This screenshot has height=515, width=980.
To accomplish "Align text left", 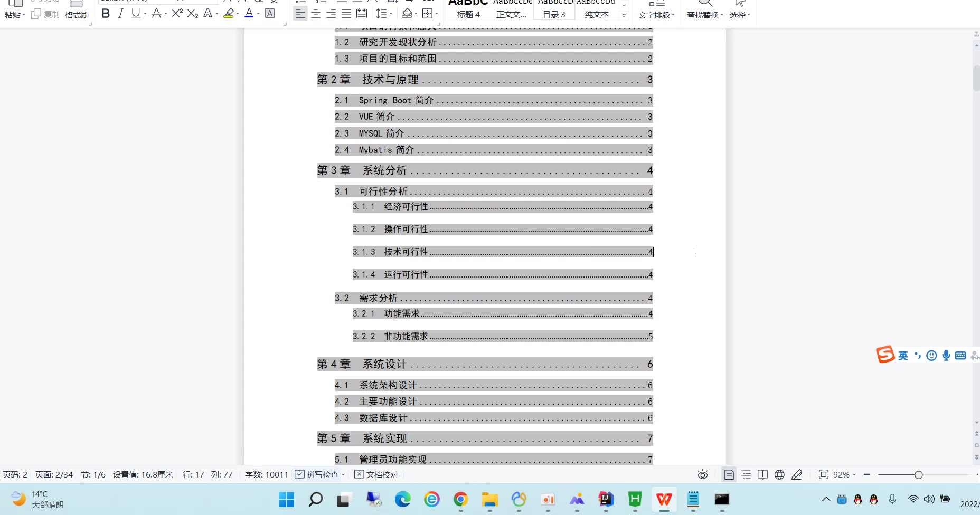I will 300,14.
